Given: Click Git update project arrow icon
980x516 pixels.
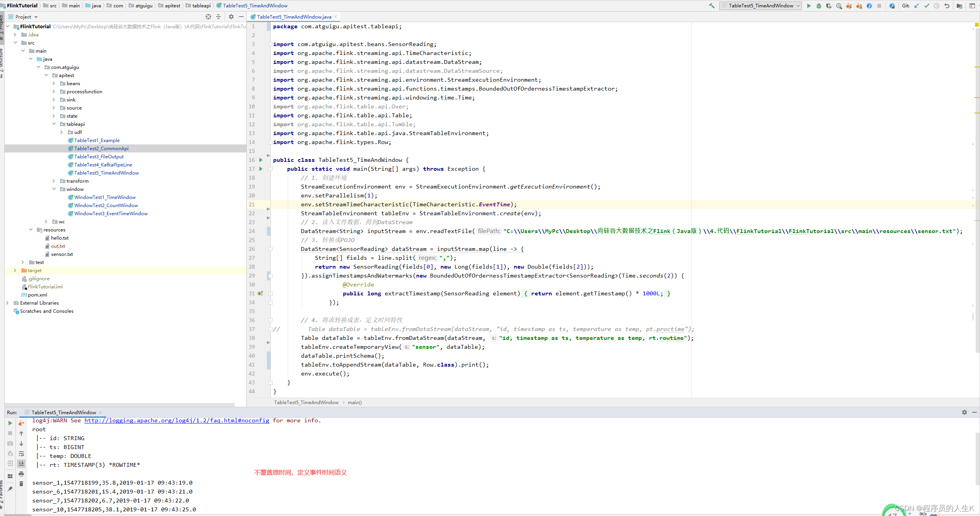Looking at the screenshot, I should pyautogui.click(x=916, y=6).
